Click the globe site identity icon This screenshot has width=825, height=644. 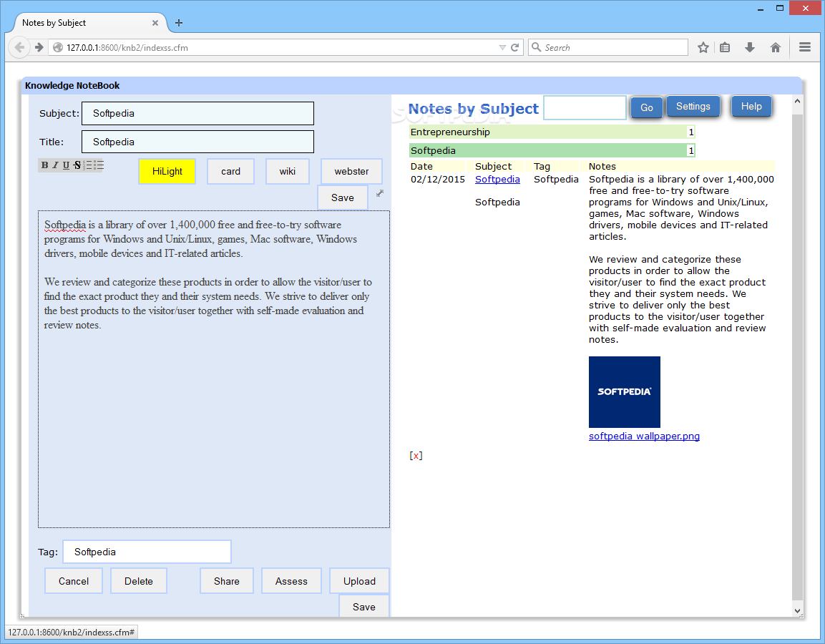point(58,47)
